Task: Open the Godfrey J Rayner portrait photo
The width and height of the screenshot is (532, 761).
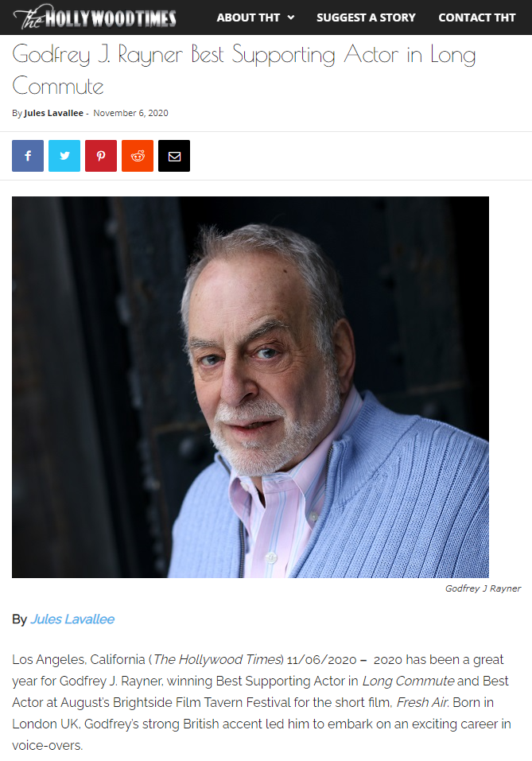Action: (x=250, y=386)
